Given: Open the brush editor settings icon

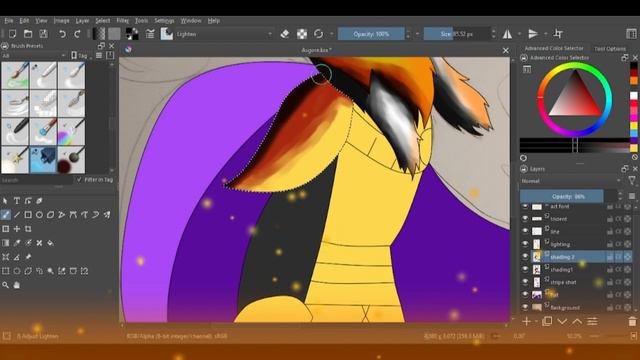Looking at the screenshot, I should click(x=150, y=34).
